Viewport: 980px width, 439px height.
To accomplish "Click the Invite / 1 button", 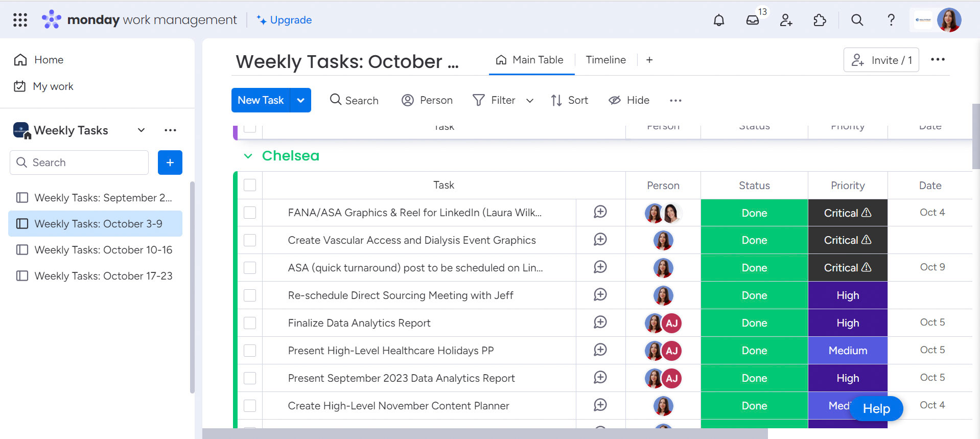I will pyautogui.click(x=881, y=60).
